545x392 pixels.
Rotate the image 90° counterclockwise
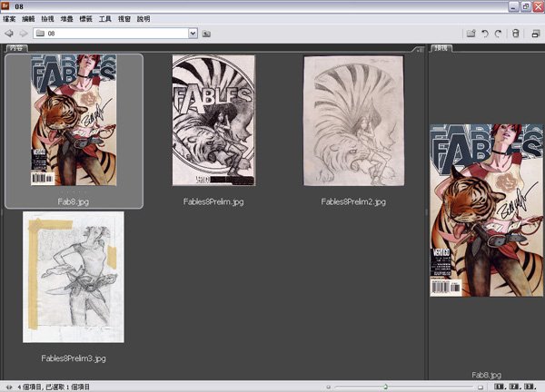485,34
